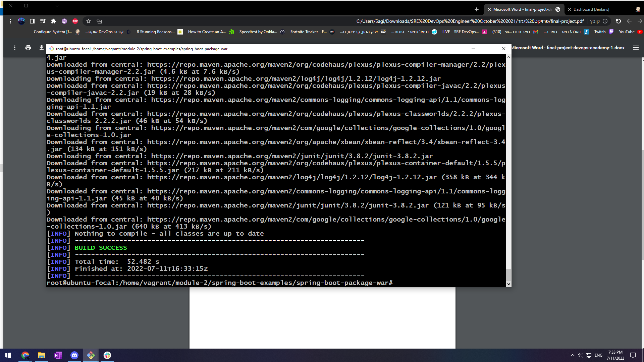The image size is (644, 362).
Task: Show hidden system tray icons
Action: (572, 355)
